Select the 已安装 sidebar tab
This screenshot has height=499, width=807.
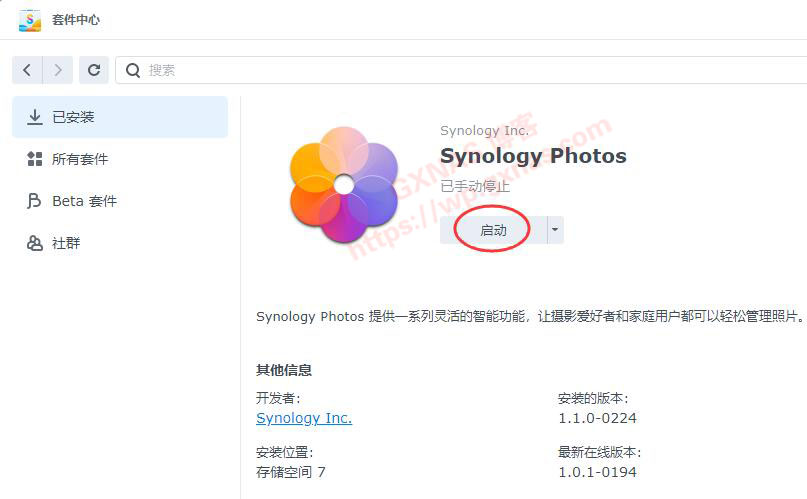[119, 117]
